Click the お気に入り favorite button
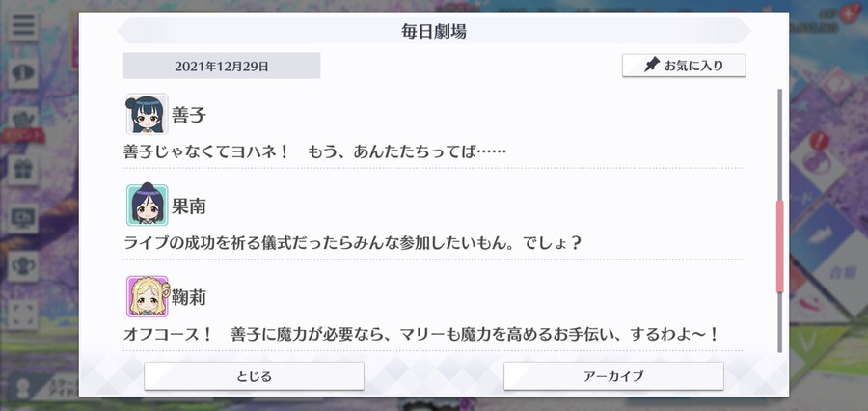The width and height of the screenshot is (868, 411). point(684,66)
